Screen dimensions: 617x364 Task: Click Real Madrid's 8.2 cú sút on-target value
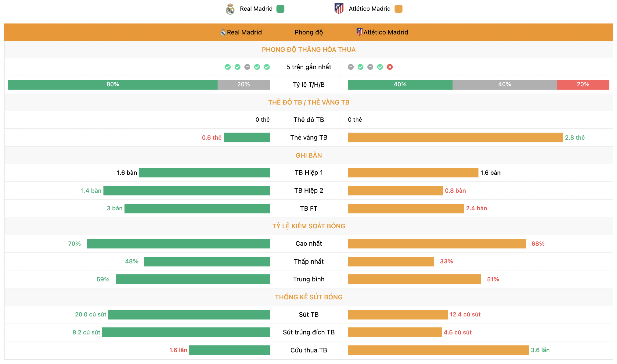[86, 332]
